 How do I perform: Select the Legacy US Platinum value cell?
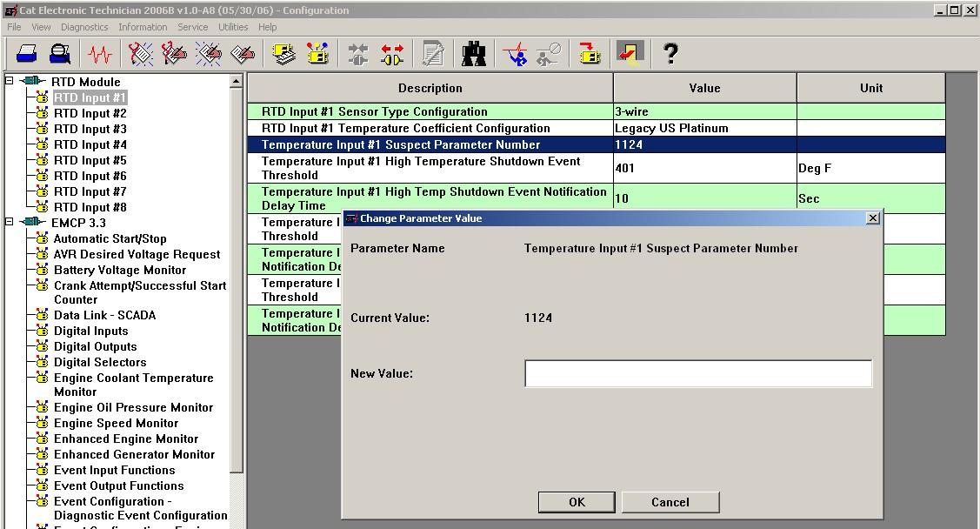pos(705,128)
